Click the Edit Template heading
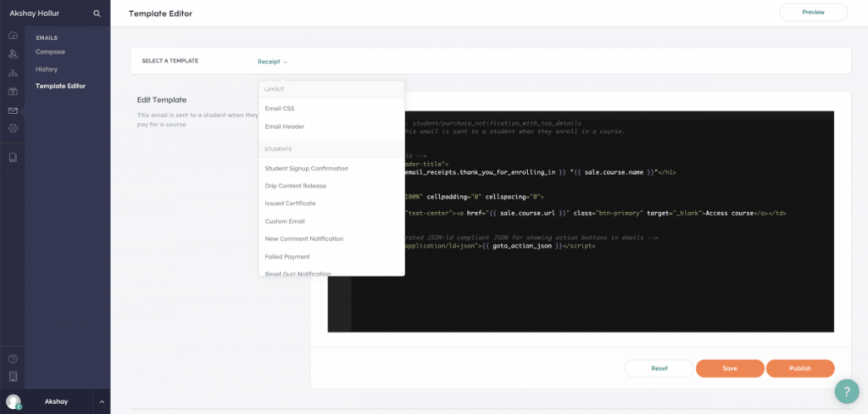 pos(162,100)
